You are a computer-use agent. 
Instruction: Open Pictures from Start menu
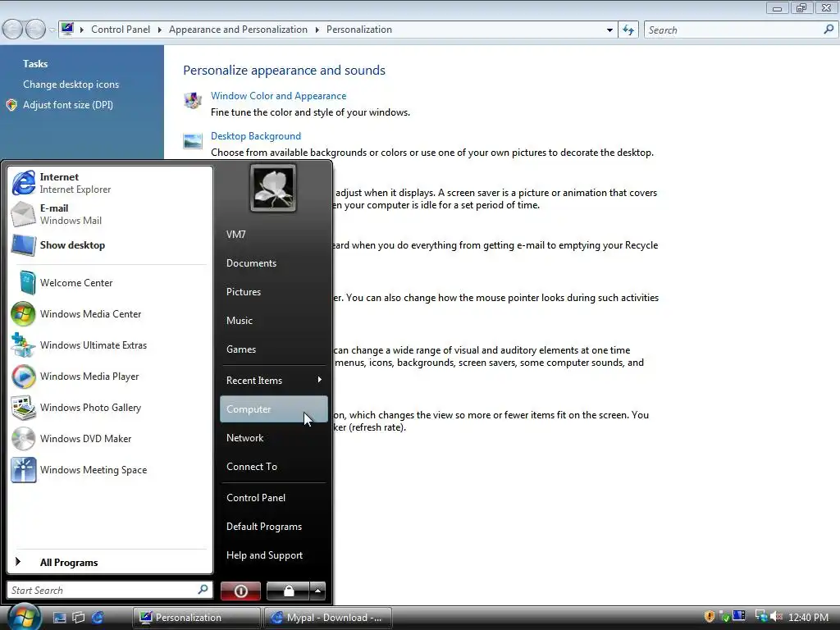pyautogui.click(x=273, y=292)
